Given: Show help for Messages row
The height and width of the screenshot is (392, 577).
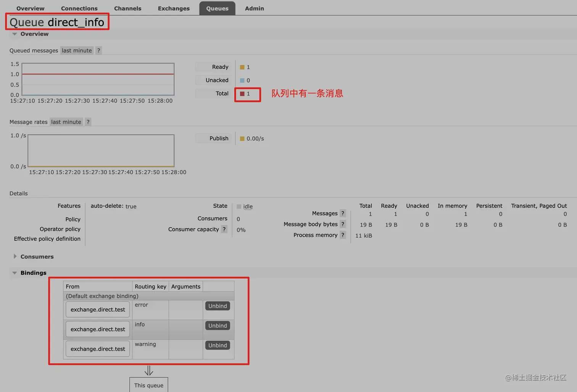Looking at the screenshot, I should click(343, 213).
